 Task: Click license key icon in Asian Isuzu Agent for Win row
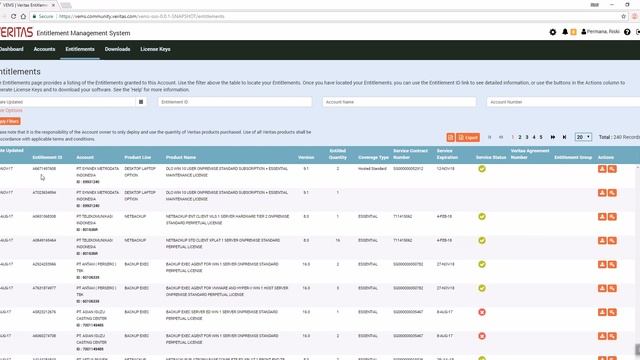tap(612, 336)
